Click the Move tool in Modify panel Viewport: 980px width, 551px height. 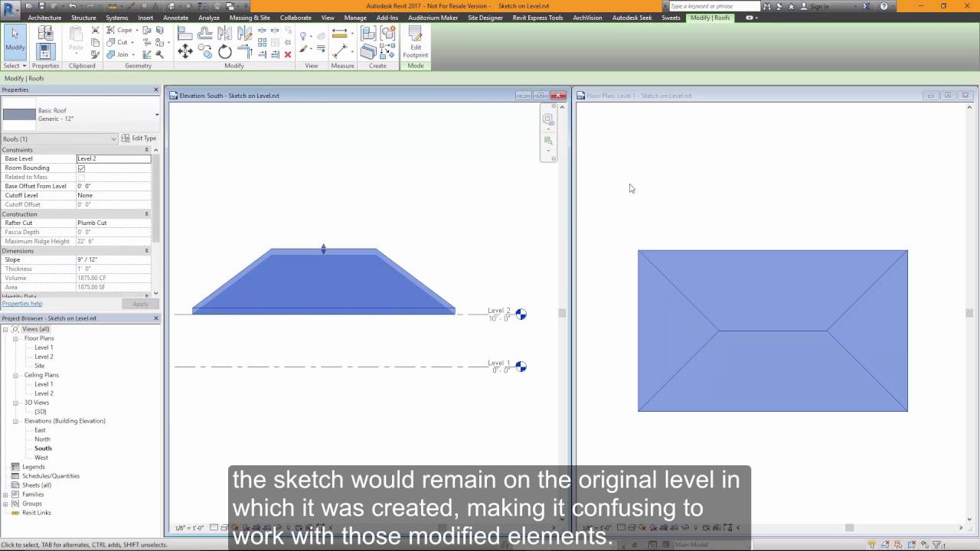pos(186,49)
